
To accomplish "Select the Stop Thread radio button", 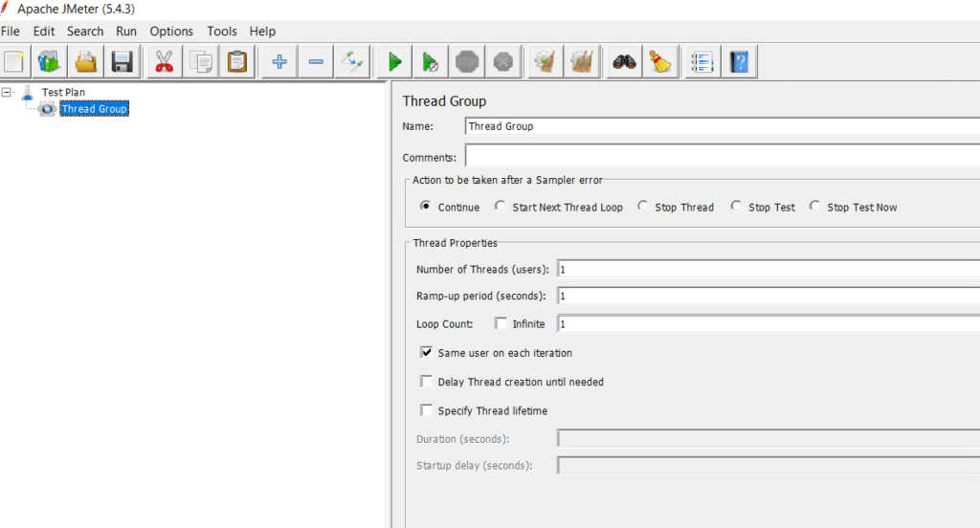I will coord(642,207).
